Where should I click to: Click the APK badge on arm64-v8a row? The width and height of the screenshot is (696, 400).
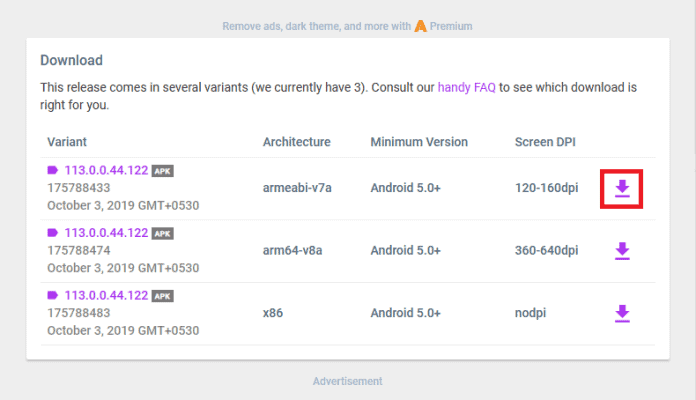click(162, 233)
